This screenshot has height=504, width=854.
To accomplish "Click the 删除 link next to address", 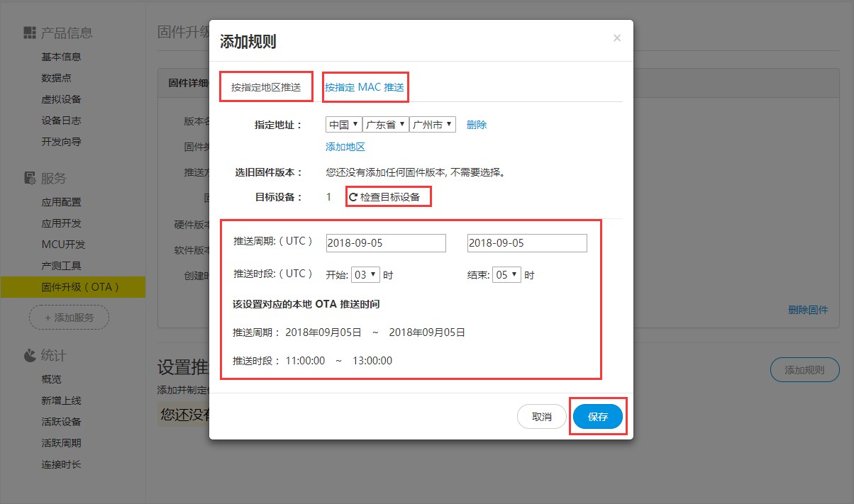I will tap(477, 125).
